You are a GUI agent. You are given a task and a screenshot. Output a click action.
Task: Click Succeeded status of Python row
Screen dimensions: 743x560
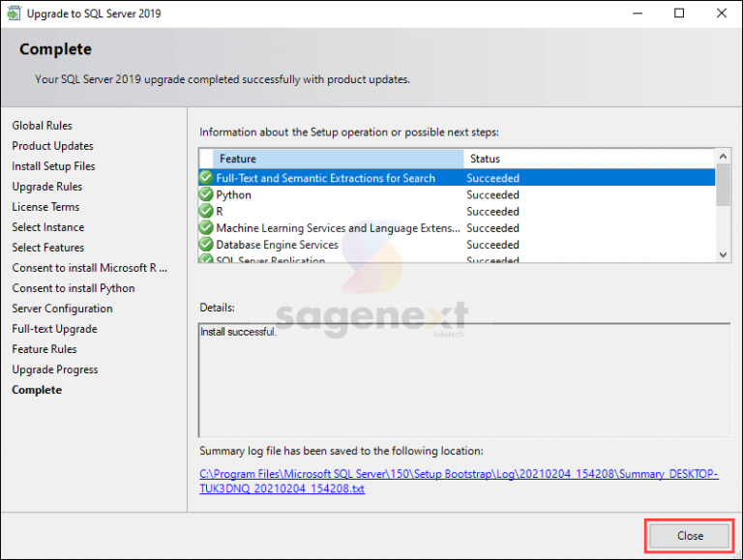tap(492, 194)
